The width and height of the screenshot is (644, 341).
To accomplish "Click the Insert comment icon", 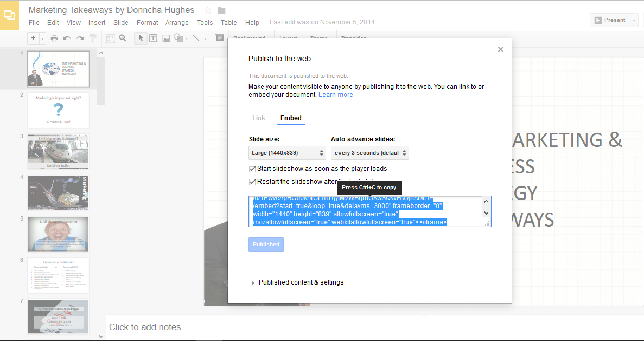I will [220, 38].
